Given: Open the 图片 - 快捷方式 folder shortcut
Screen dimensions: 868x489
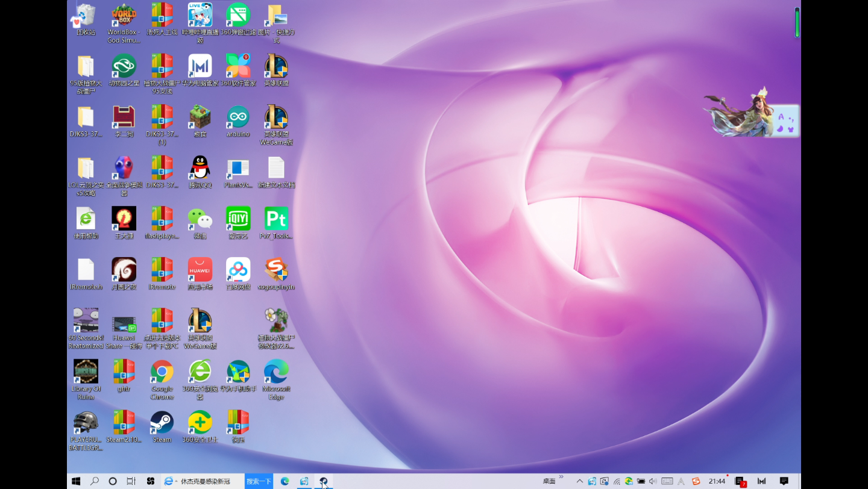Looking at the screenshot, I should 276,23.
